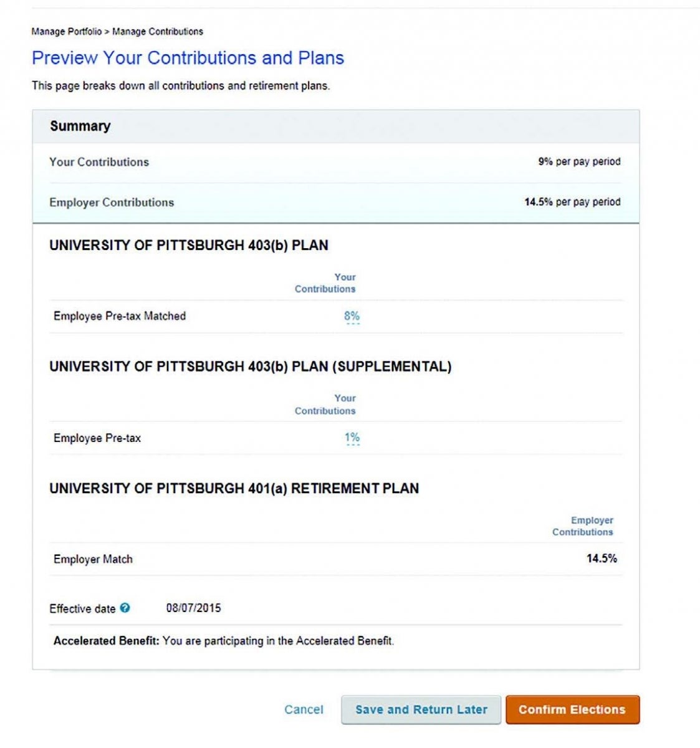Open the Manage Portfolio breadcrumb
The width and height of the screenshot is (700, 748).
(67, 31)
